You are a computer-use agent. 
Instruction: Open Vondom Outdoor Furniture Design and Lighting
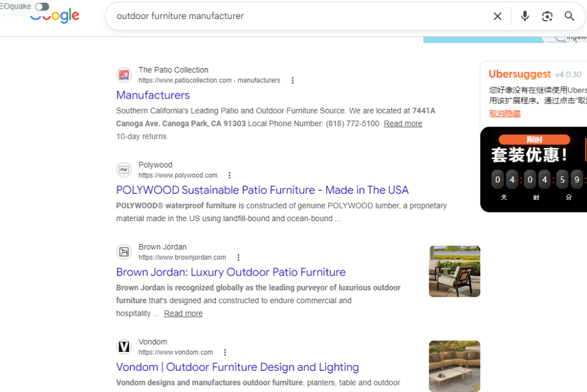click(237, 367)
